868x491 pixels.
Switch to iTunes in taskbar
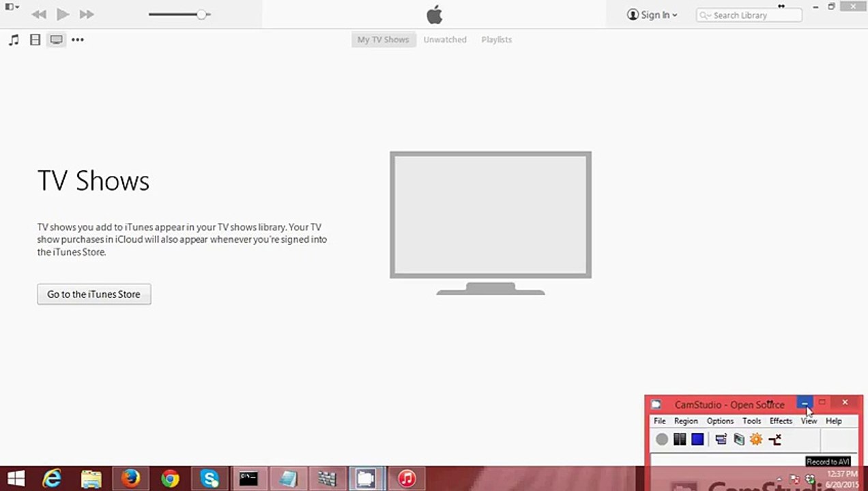(x=407, y=479)
